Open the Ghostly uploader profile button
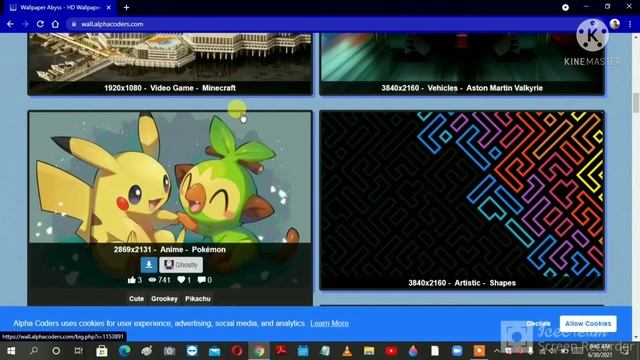The height and width of the screenshot is (360, 640). [x=181, y=265]
